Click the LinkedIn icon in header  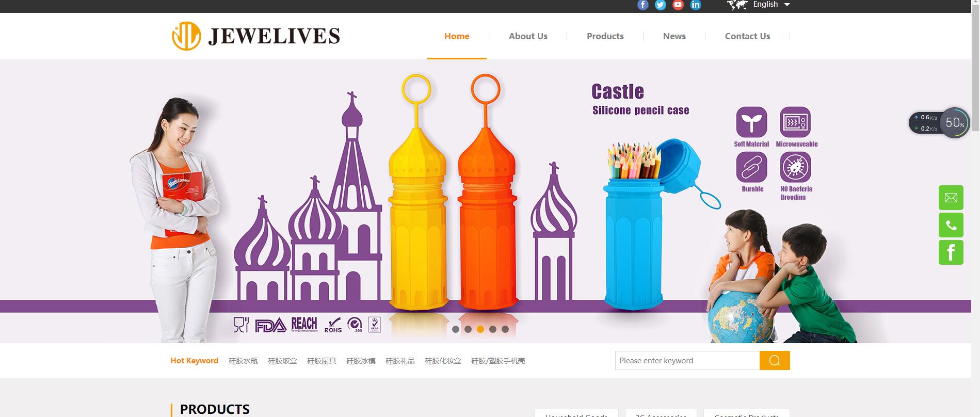(x=696, y=5)
